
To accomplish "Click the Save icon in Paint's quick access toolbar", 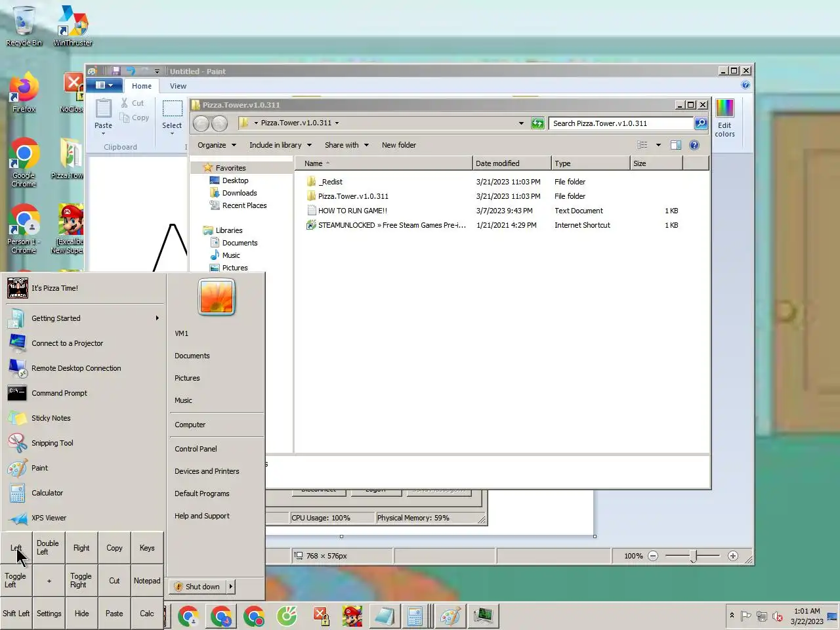I will pyautogui.click(x=115, y=71).
